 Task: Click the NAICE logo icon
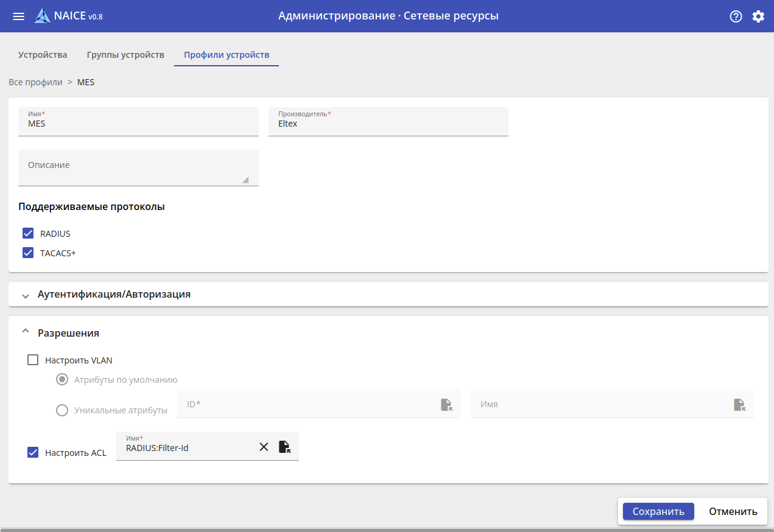(42, 16)
